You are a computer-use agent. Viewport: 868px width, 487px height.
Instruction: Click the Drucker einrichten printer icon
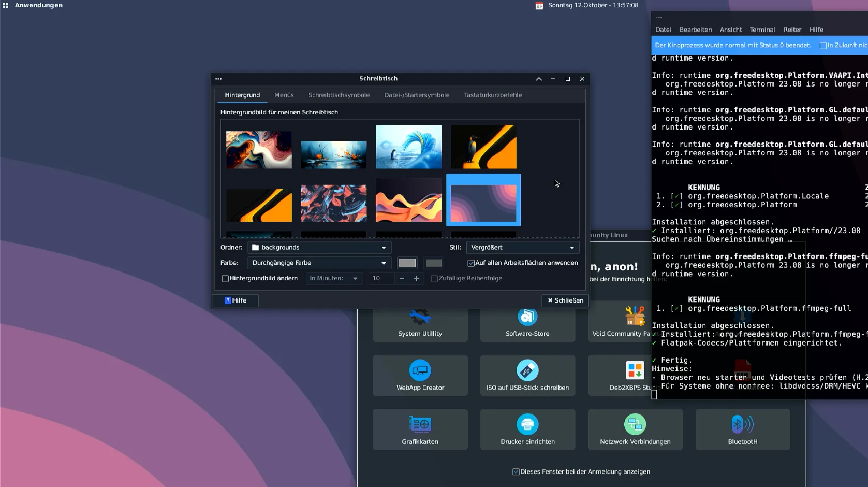(527, 425)
